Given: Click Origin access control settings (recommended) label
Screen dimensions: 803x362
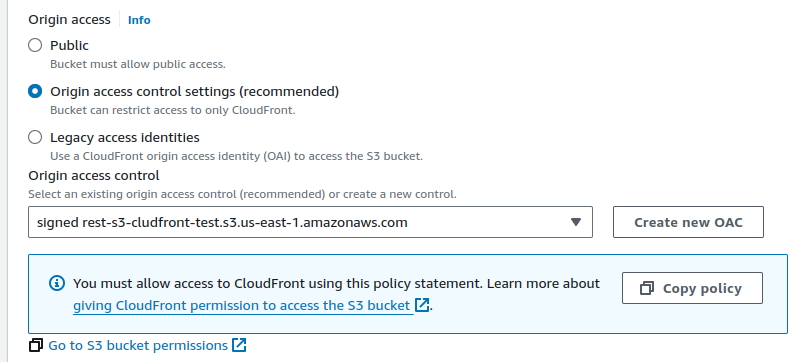Looking at the screenshot, I should [195, 92].
